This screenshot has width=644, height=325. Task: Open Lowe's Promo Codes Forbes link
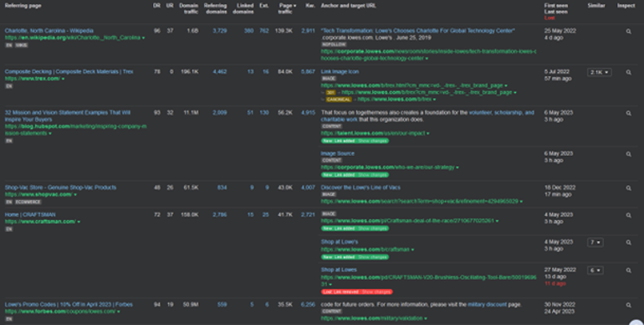pos(69,305)
